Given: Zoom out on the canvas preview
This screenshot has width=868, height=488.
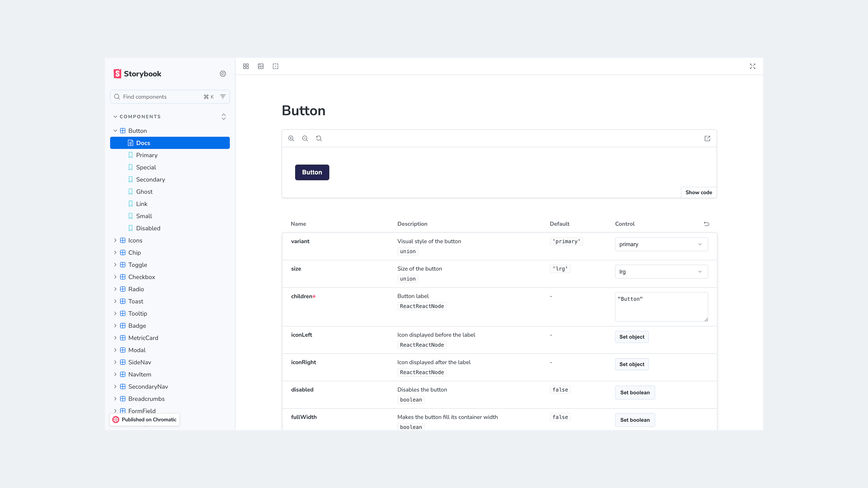Looking at the screenshot, I should [x=305, y=139].
